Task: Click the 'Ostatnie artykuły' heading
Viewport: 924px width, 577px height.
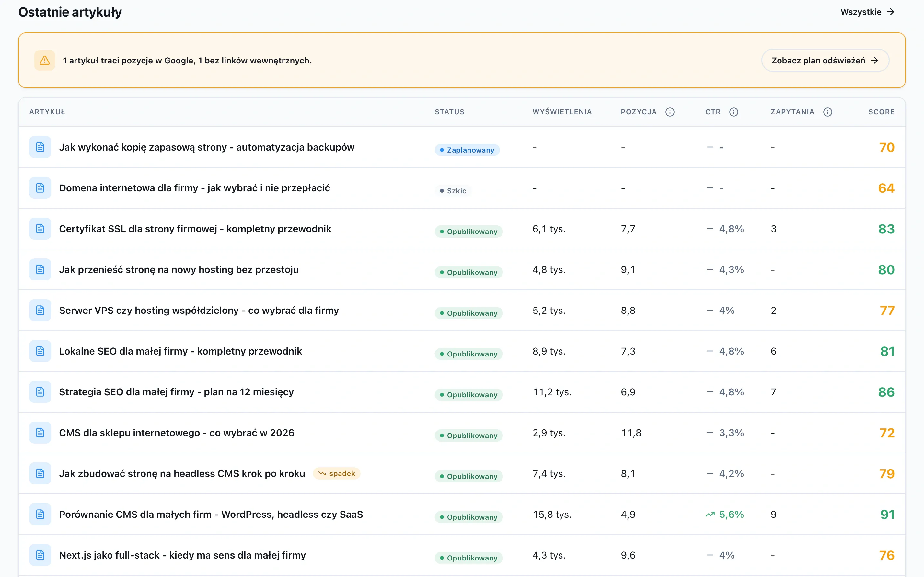Action: pos(70,12)
